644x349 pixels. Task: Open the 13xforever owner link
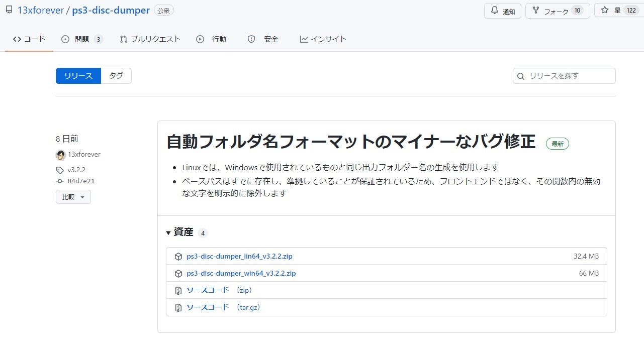(40, 11)
